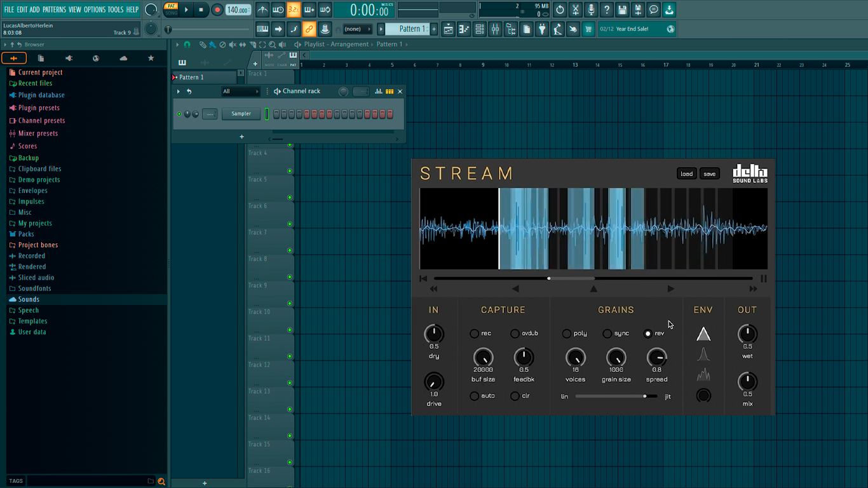Click the render/export download icon

[669, 10]
